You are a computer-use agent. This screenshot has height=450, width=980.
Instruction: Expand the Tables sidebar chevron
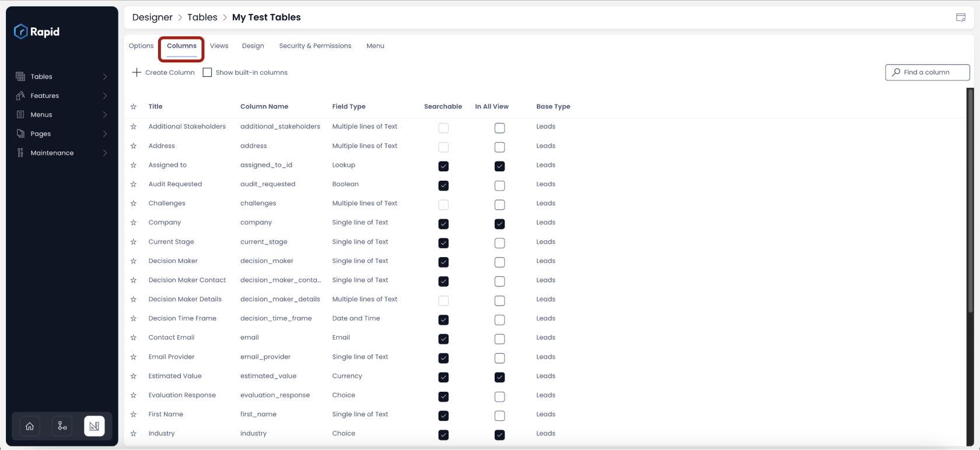[105, 76]
